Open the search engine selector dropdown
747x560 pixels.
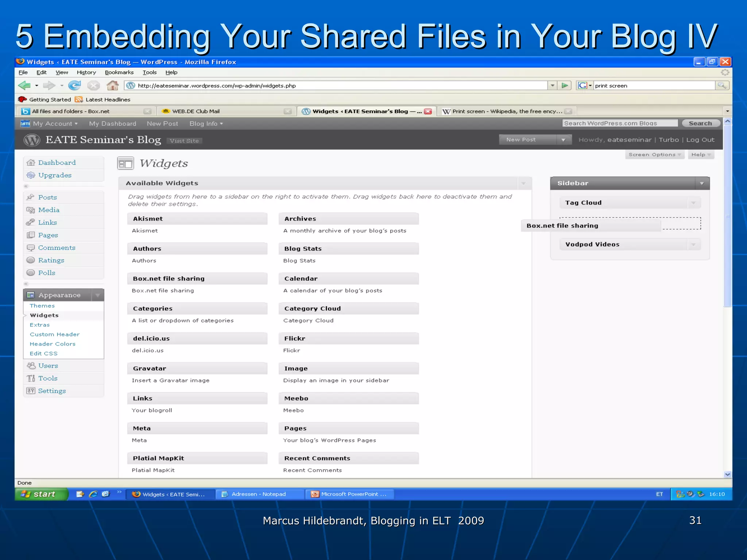[x=585, y=86]
